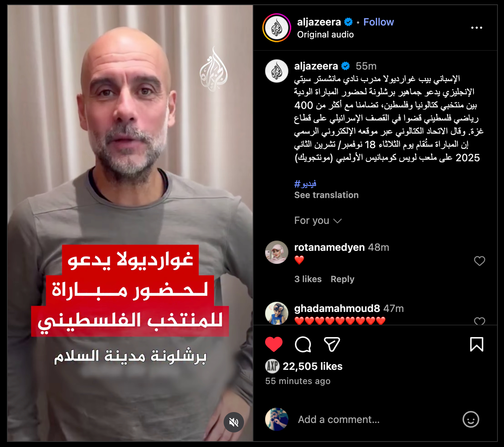Share the post with the paper plane icon
Screen dimensions: 504x447
(332, 344)
